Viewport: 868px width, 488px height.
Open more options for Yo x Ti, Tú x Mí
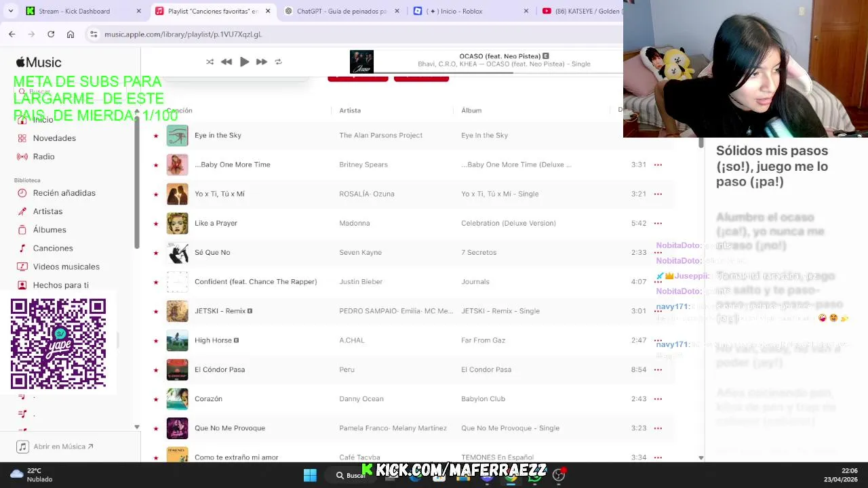(658, 194)
